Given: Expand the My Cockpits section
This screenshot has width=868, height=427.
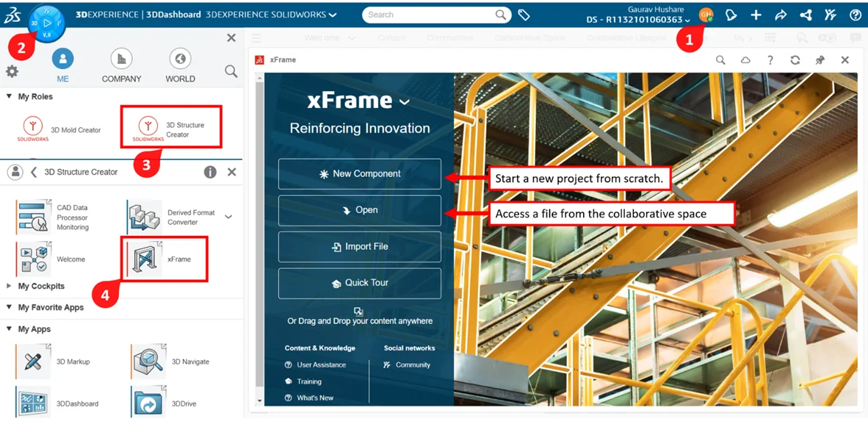Looking at the screenshot, I should click(9, 287).
